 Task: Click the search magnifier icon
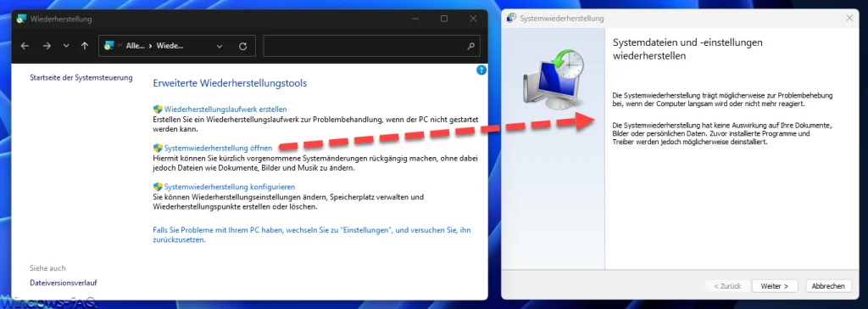tap(470, 47)
